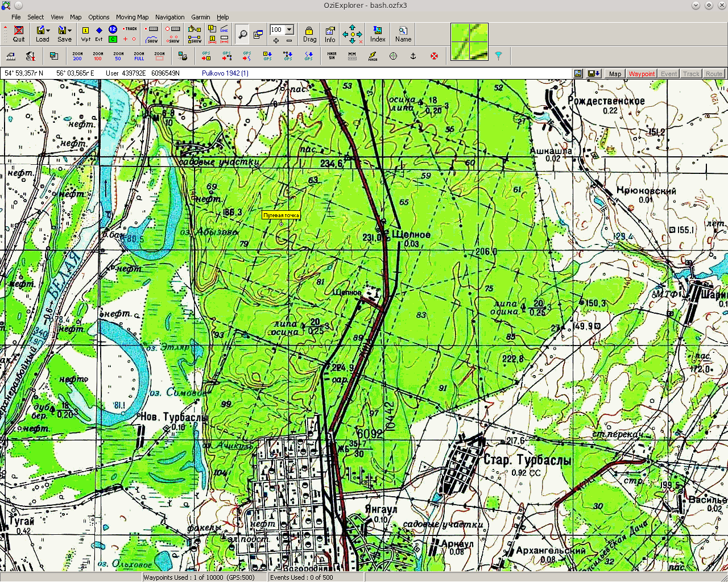Viewport: 728px width, 582px height.
Task: Click the Zoom Full icon
Action: pos(139,56)
